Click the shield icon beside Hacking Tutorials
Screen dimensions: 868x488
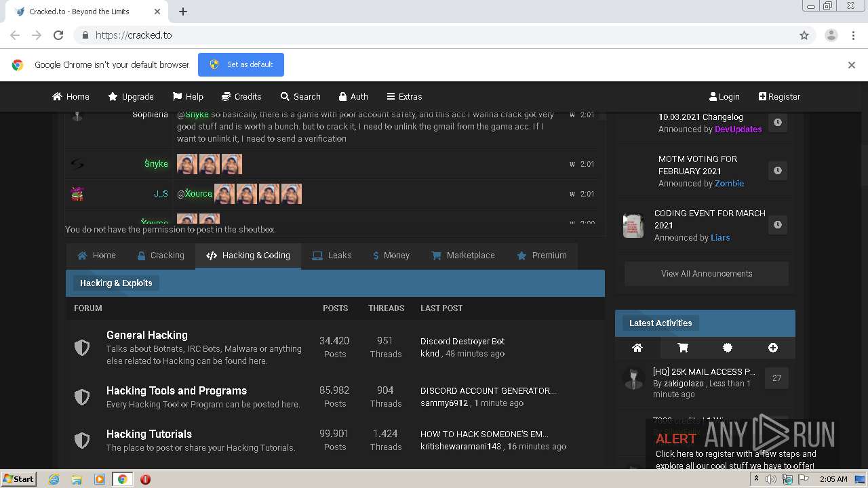82,441
